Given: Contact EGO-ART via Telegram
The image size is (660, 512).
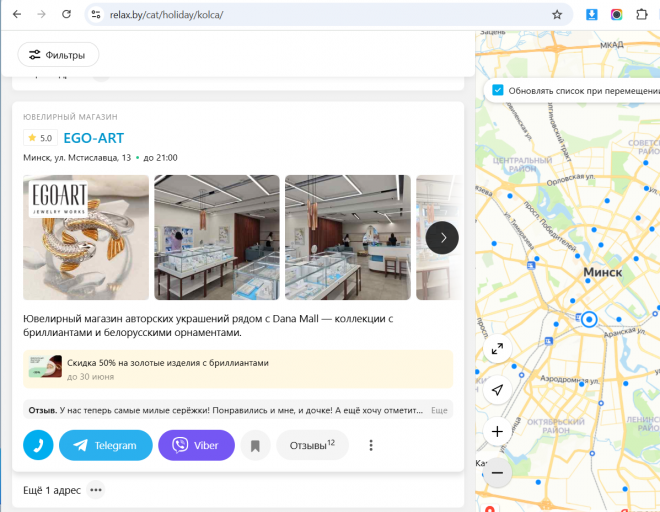Looking at the screenshot, I should click(106, 445).
